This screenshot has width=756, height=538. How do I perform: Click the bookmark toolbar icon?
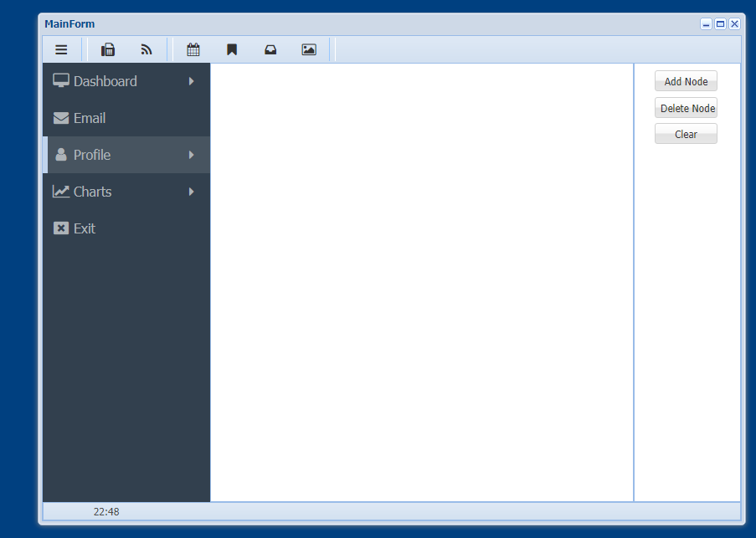click(232, 50)
